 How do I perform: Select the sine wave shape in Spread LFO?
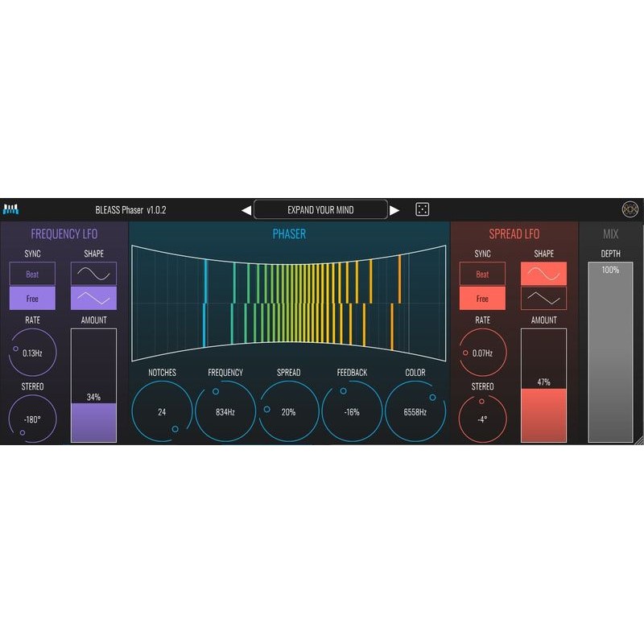(543, 274)
